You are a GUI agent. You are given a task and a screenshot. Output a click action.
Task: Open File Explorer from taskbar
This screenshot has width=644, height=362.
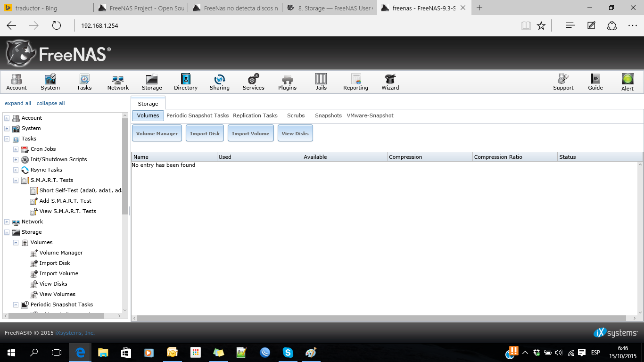pyautogui.click(x=103, y=352)
